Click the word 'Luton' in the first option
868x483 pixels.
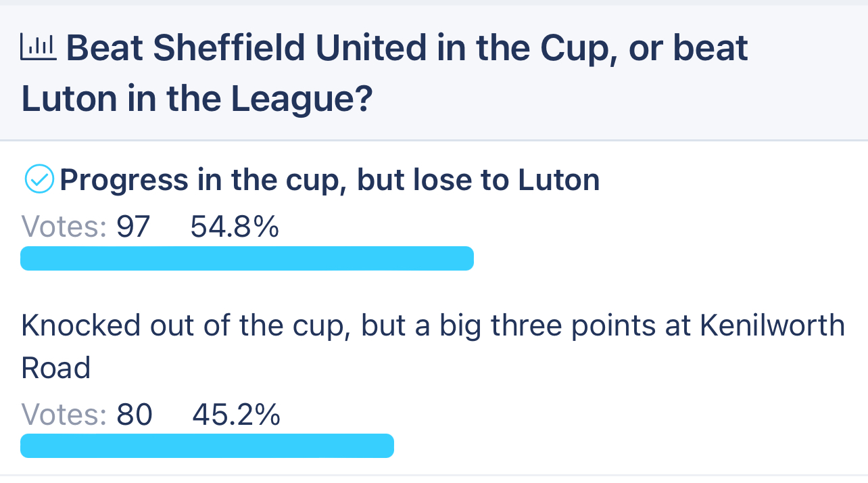tap(559, 180)
